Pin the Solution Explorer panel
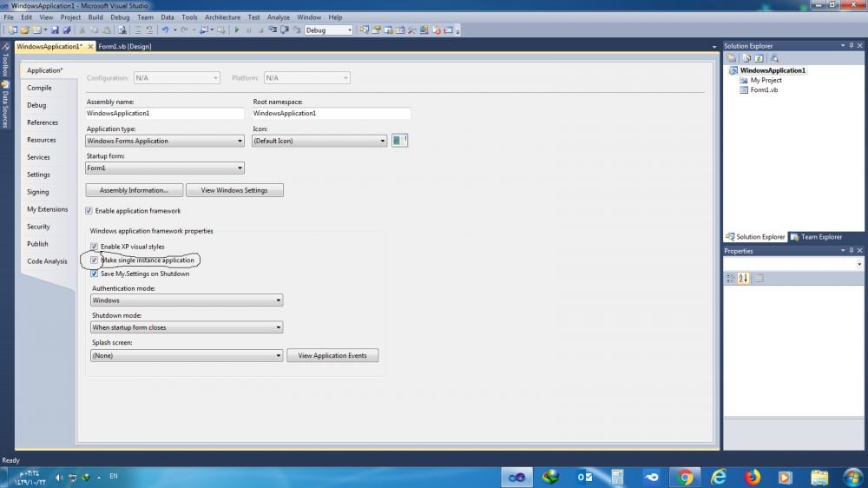The height and width of the screenshot is (488, 868). [x=852, y=46]
